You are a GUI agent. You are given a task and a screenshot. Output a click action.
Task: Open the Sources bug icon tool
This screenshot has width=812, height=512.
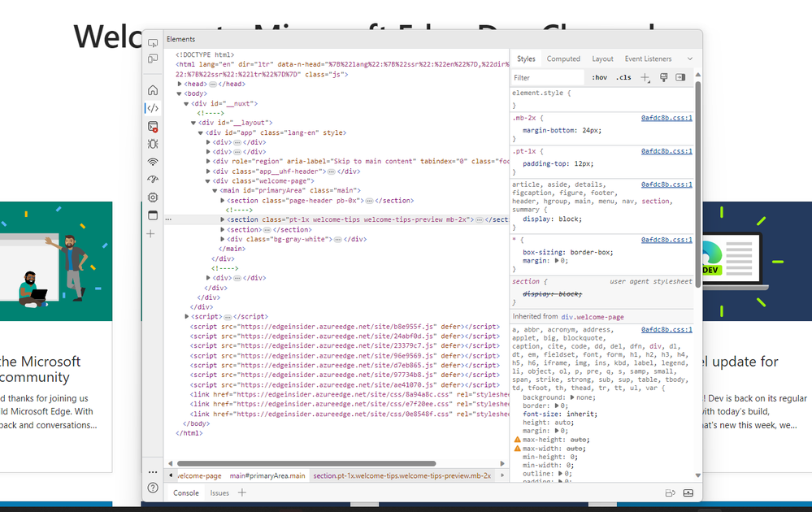pos(153,144)
